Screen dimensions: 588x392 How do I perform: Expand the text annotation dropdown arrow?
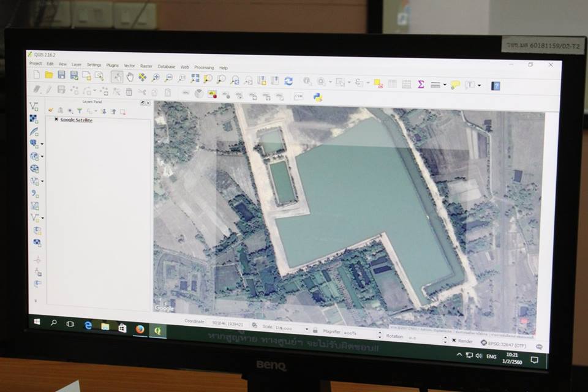pyautogui.click(x=479, y=85)
